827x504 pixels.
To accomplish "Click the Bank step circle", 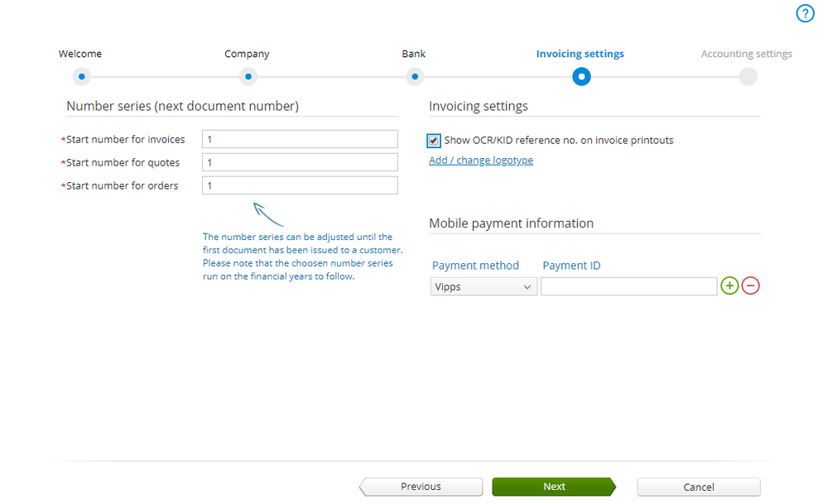I will [x=415, y=77].
